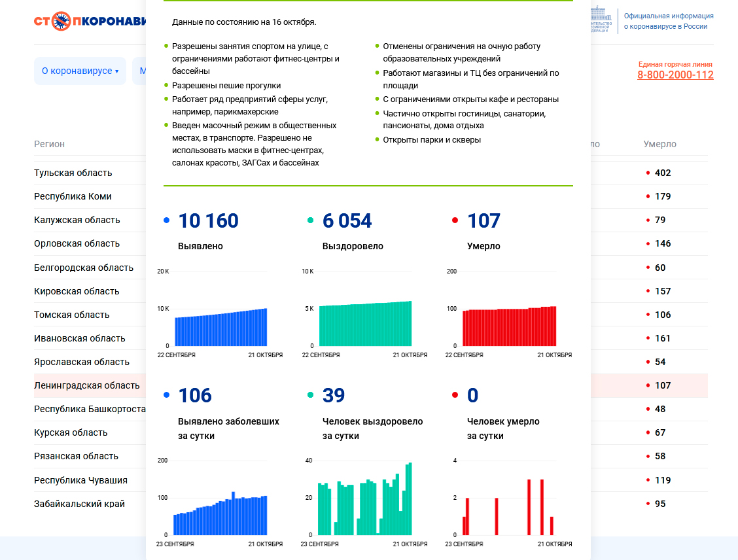
Task: Click the blue dot beside 10 160
Action: tap(167, 221)
